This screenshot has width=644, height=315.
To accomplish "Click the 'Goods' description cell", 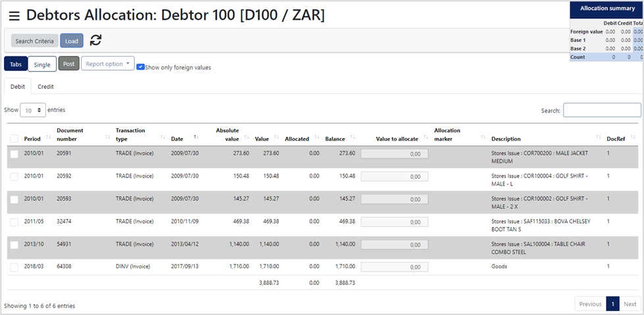I will [499, 266].
